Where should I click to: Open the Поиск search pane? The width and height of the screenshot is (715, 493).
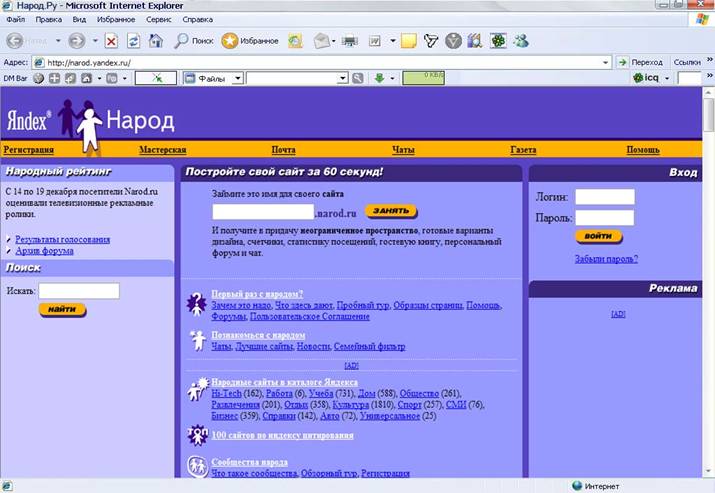pos(194,41)
